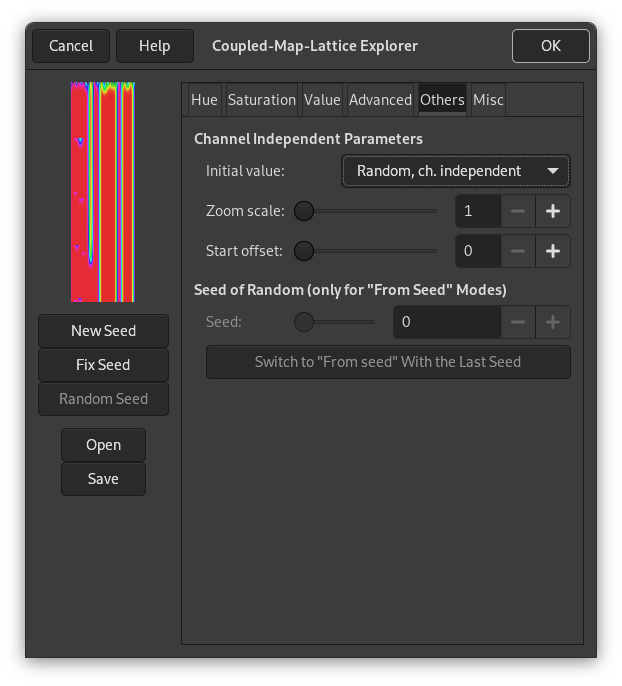Open the Initial value dropdown
Image resolution: width=622 pixels, height=686 pixels.
coord(456,171)
